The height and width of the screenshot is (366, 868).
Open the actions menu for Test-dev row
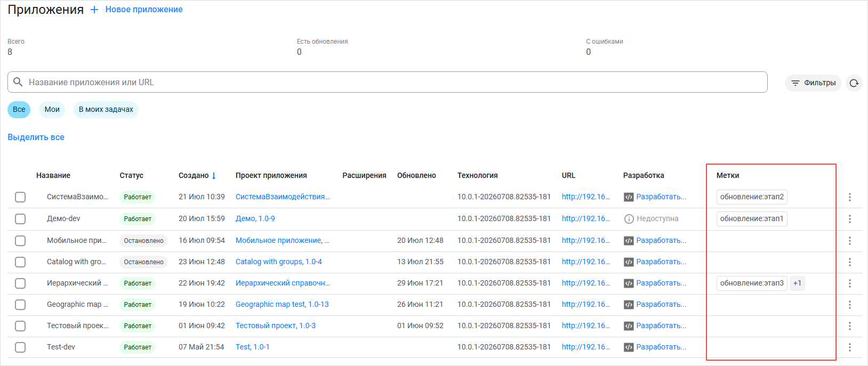coord(850,347)
